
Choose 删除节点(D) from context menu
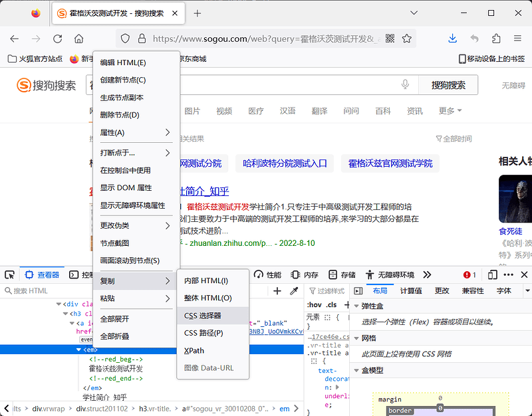point(136,115)
